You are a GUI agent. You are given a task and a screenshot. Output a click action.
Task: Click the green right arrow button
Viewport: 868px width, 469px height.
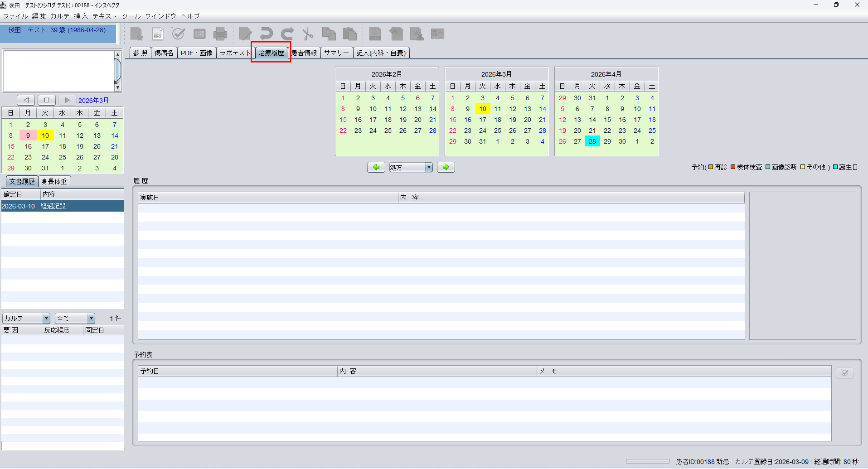pos(446,167)
